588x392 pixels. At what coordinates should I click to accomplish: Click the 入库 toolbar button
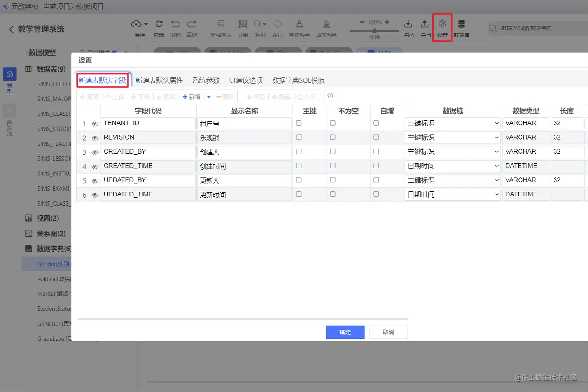pos(307,97)
